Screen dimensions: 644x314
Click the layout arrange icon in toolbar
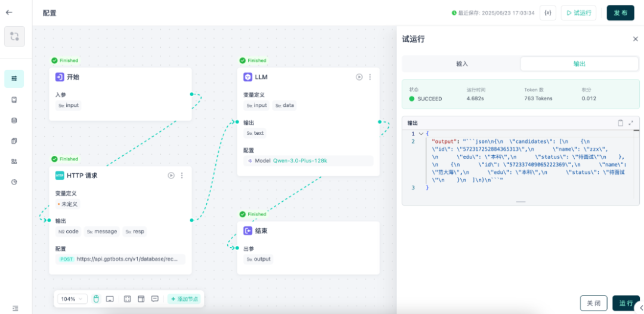pos(141,299)
